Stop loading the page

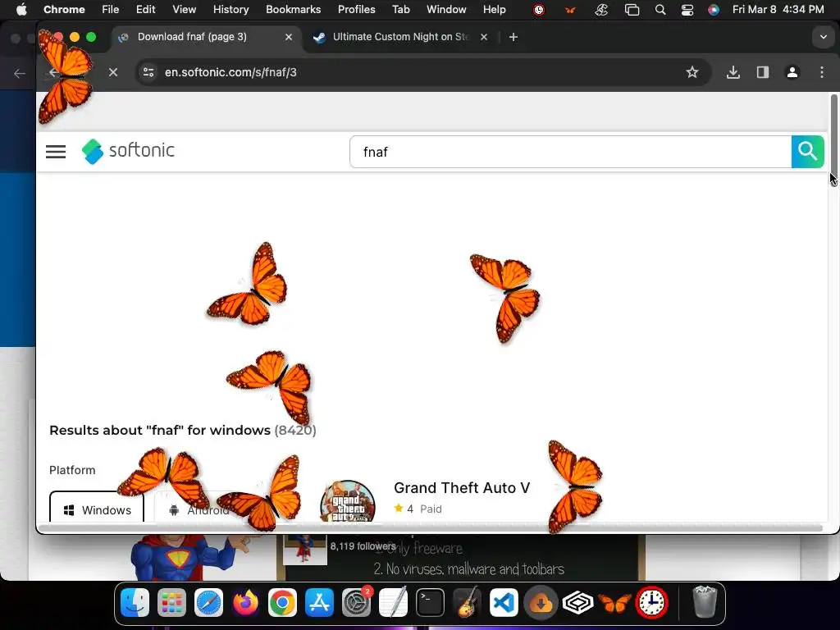point(113,72)
